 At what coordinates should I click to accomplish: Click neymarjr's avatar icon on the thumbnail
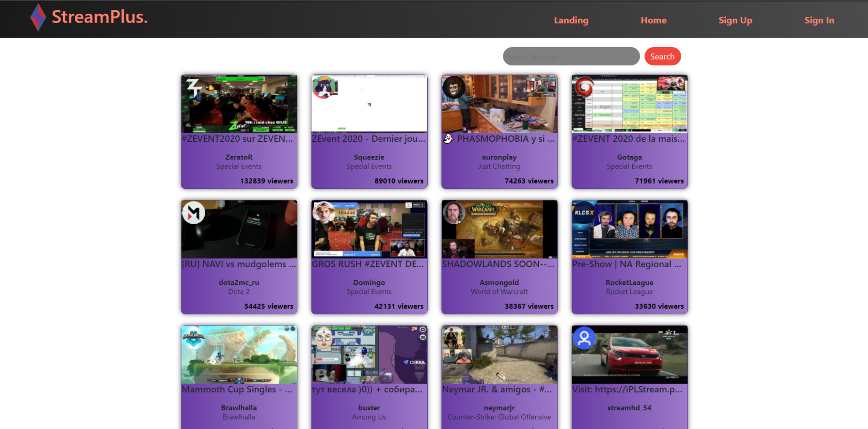454,338
